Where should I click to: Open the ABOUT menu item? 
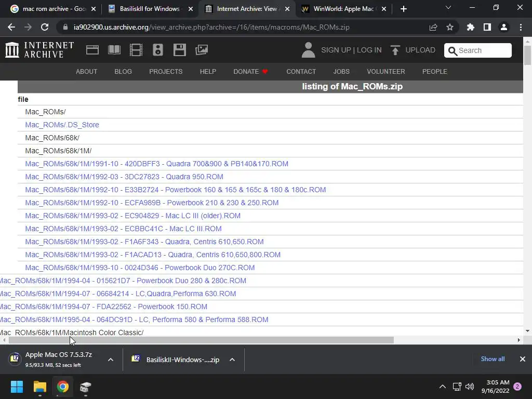(x=87, y=72)
